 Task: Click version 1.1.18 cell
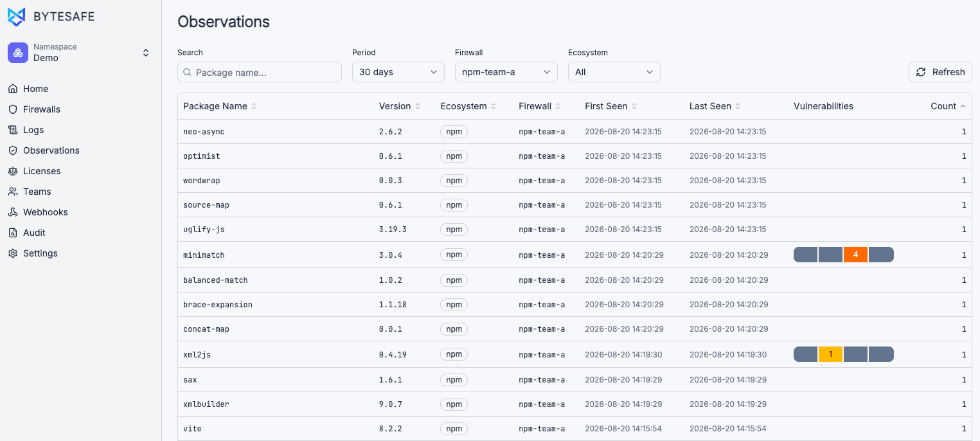click(393, 305)
